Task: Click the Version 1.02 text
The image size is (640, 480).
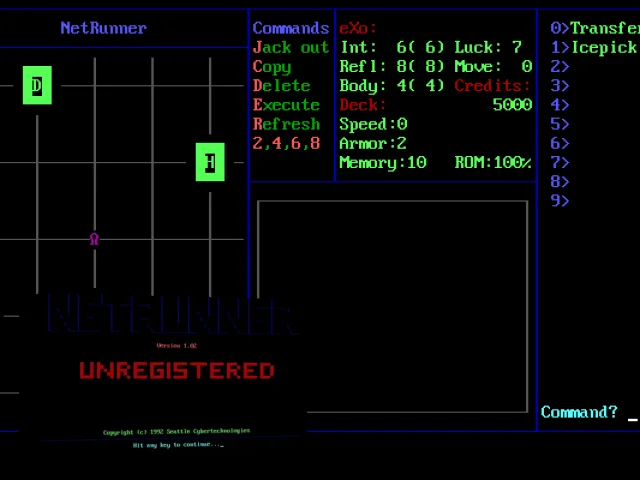Action: click(177, 346)
